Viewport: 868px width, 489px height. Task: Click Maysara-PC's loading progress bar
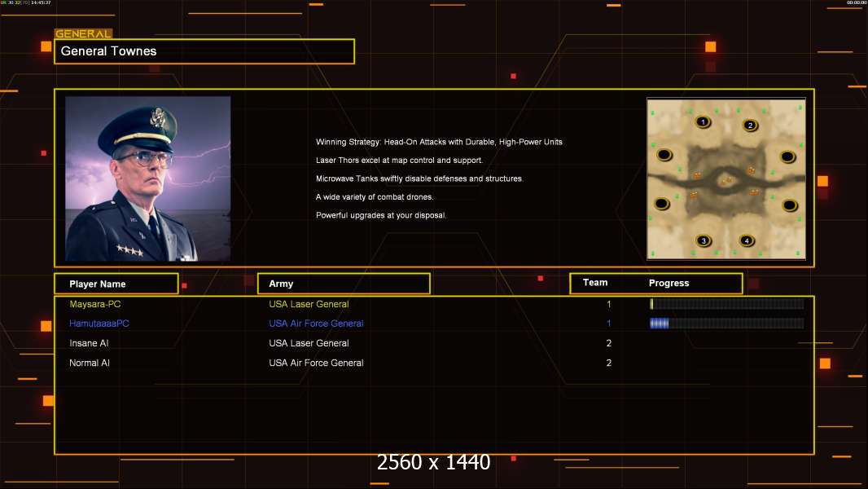tap(726, 304)
